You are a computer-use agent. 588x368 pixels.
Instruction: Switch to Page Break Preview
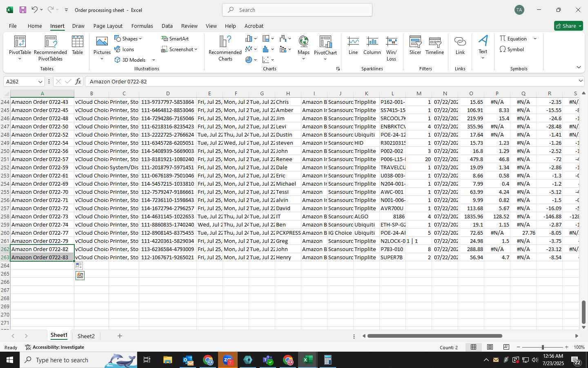[506, 347]
